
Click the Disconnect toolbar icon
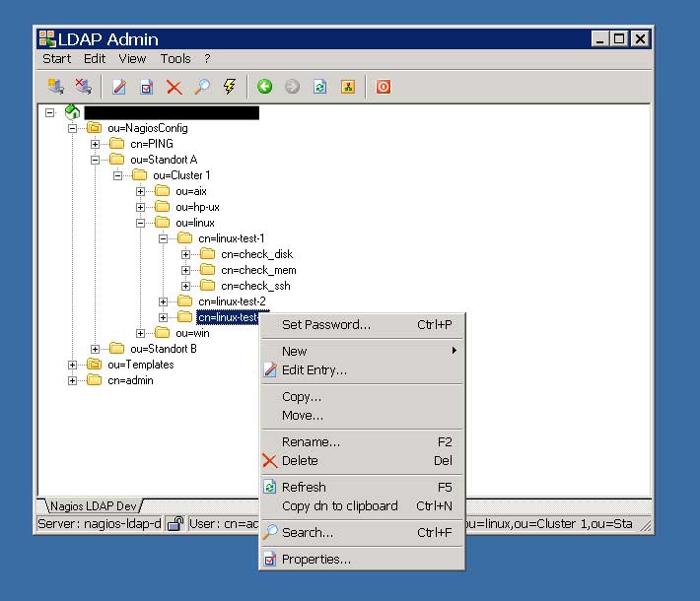[x=83, y=86]
